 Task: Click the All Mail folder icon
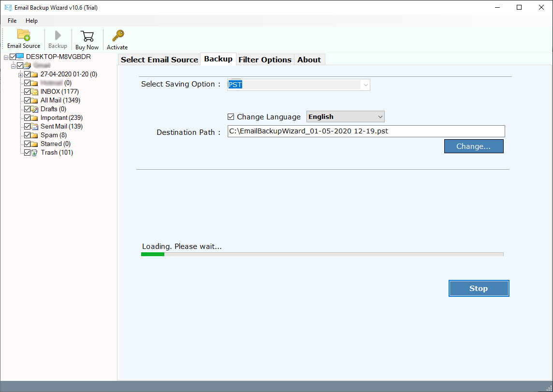34,101
